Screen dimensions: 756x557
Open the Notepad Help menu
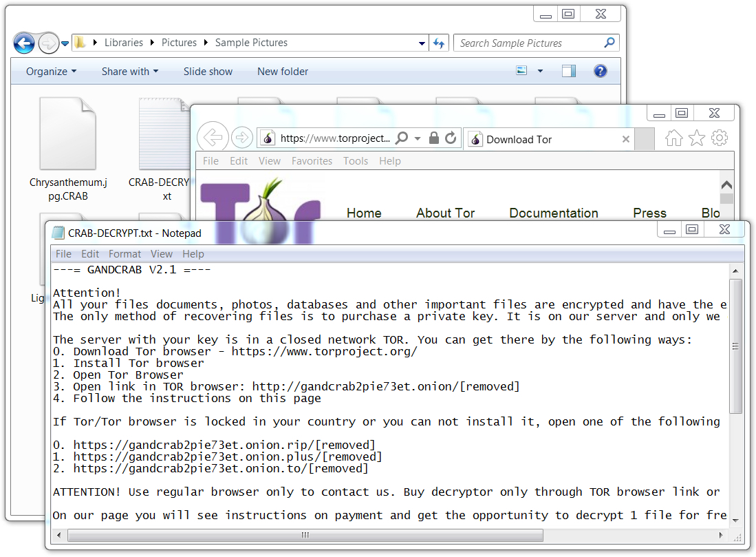point(193,254)
